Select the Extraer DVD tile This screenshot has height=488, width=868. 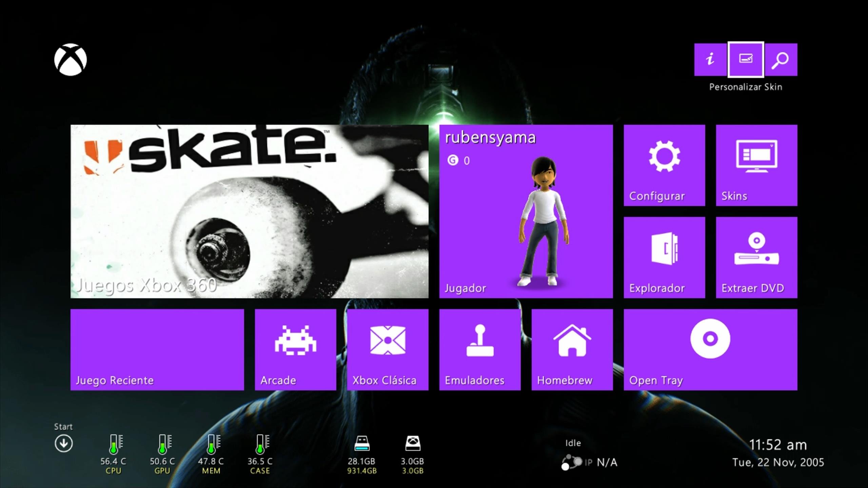coord(757,258)
